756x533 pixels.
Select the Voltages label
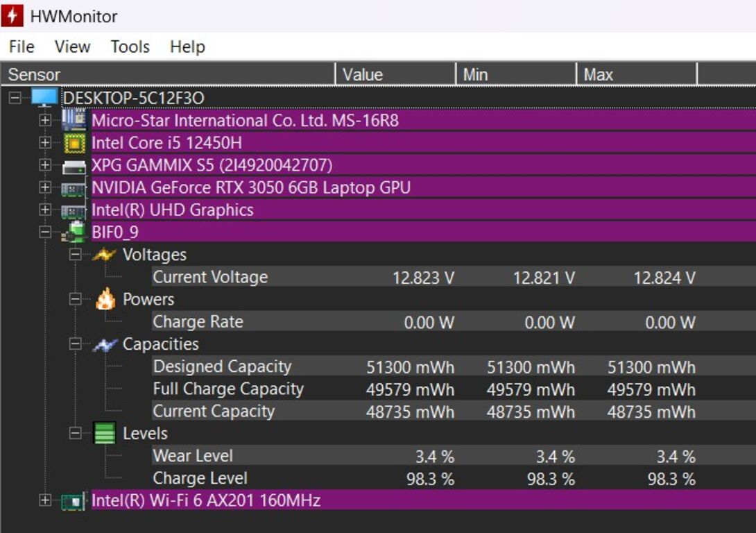click(154, 254)
